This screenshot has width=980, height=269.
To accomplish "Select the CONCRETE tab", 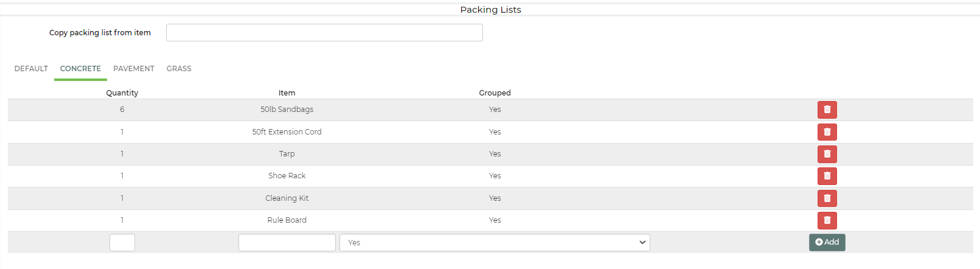I will 80,69.
